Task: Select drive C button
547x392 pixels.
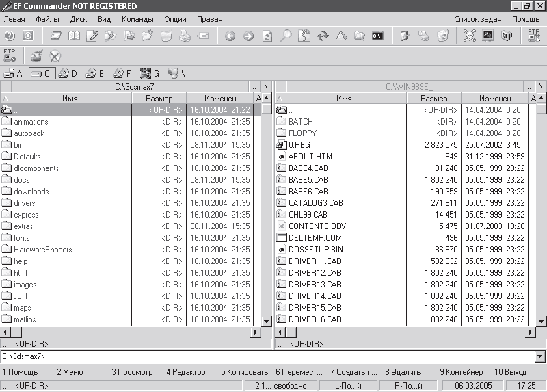Action: click(41, 73)
